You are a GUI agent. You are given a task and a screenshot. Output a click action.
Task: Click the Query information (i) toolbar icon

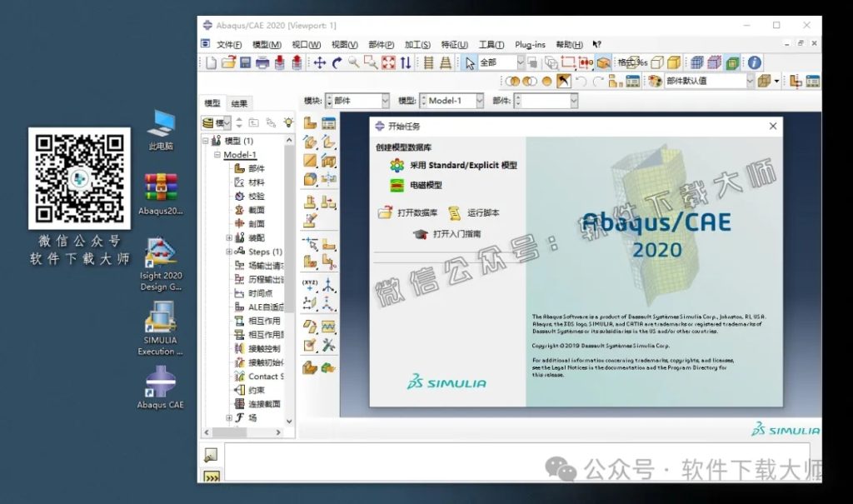[755, 62]
